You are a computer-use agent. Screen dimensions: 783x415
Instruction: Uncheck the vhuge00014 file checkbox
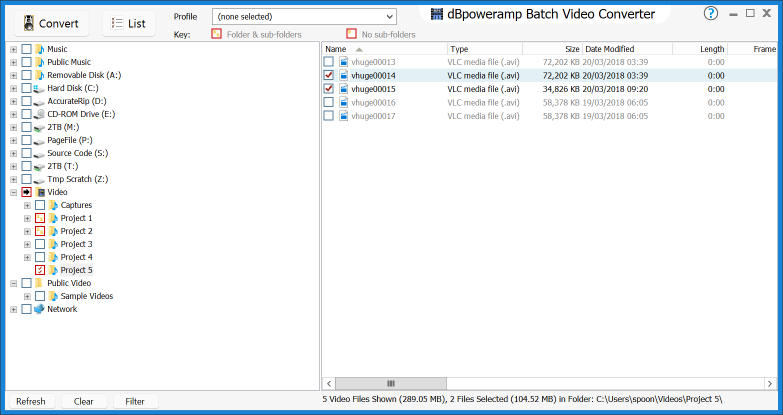pos(329,75)
